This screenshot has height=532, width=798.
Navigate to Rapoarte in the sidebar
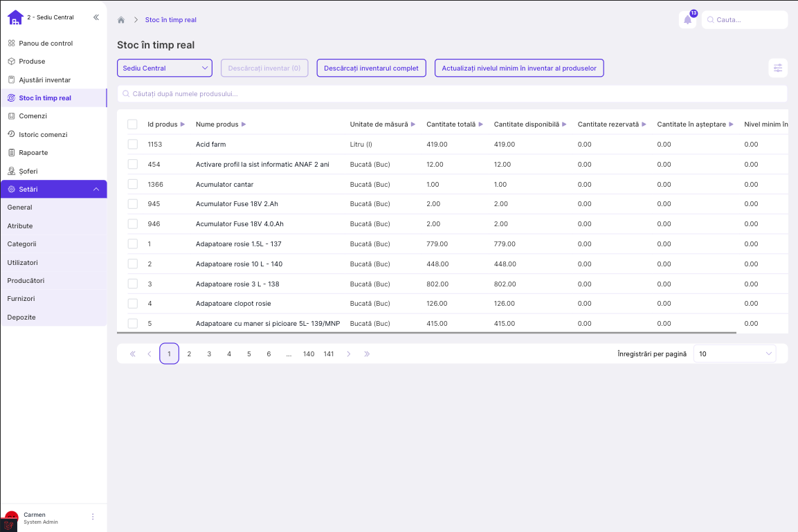pyautogui.click(x=33, y=153)
